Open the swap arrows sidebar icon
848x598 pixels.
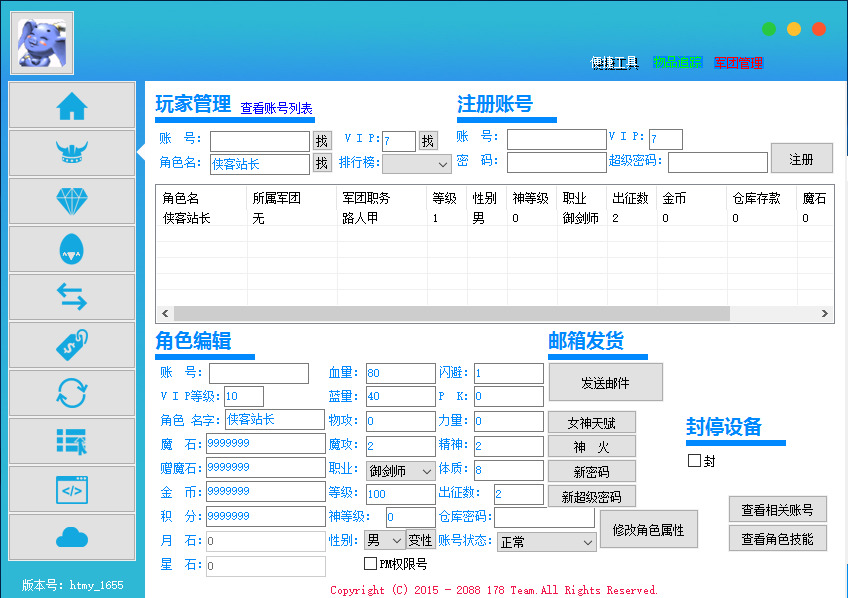pos(72,297)
